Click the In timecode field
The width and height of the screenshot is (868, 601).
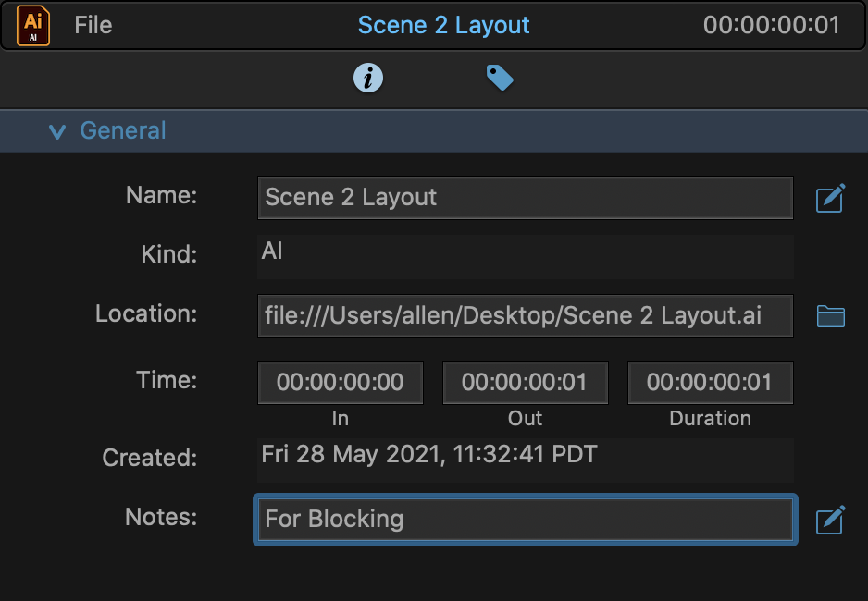(x=341, y=383)
